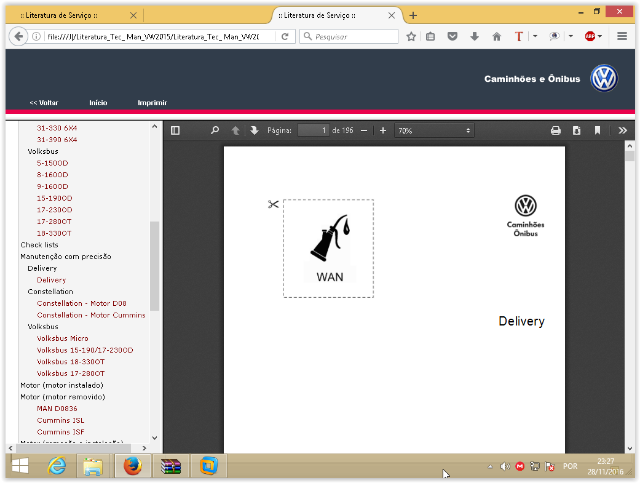Open the 17-230OD entry

pyautogui.click(x=54, y=210)
